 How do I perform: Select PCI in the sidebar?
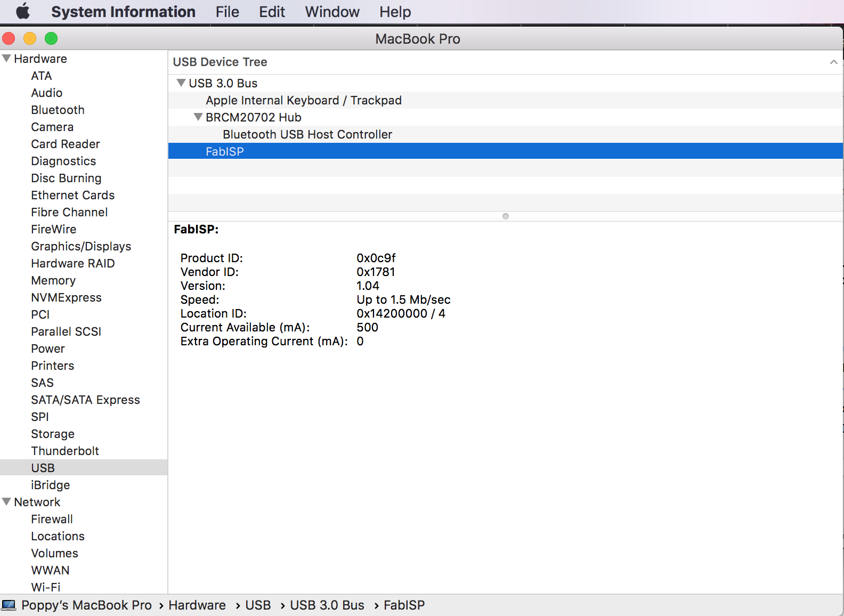click(x=40, y=314)
